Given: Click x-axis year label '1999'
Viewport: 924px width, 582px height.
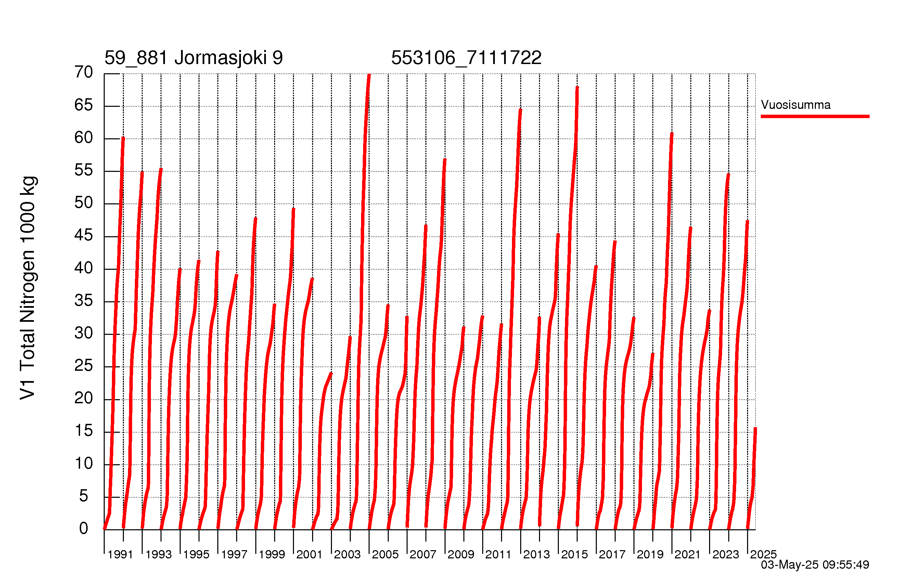Looking at the screenshot, I should tap(272, 555).
